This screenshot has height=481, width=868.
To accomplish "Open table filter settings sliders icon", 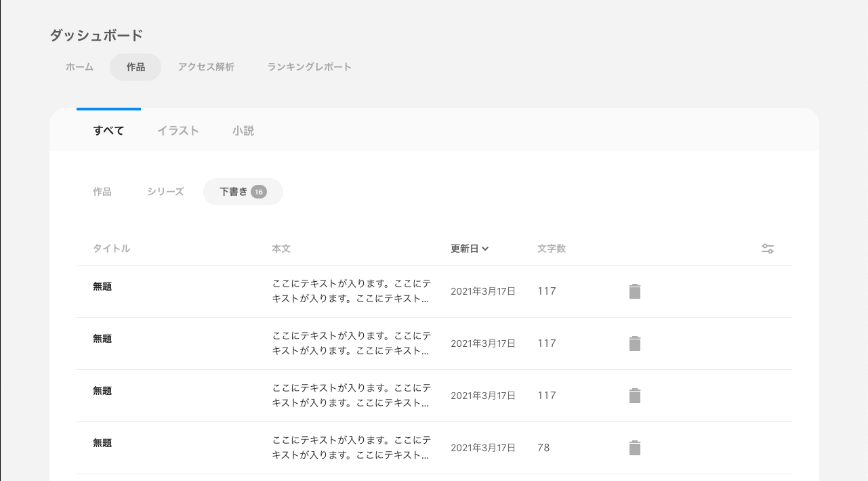I will pos(768,249).
